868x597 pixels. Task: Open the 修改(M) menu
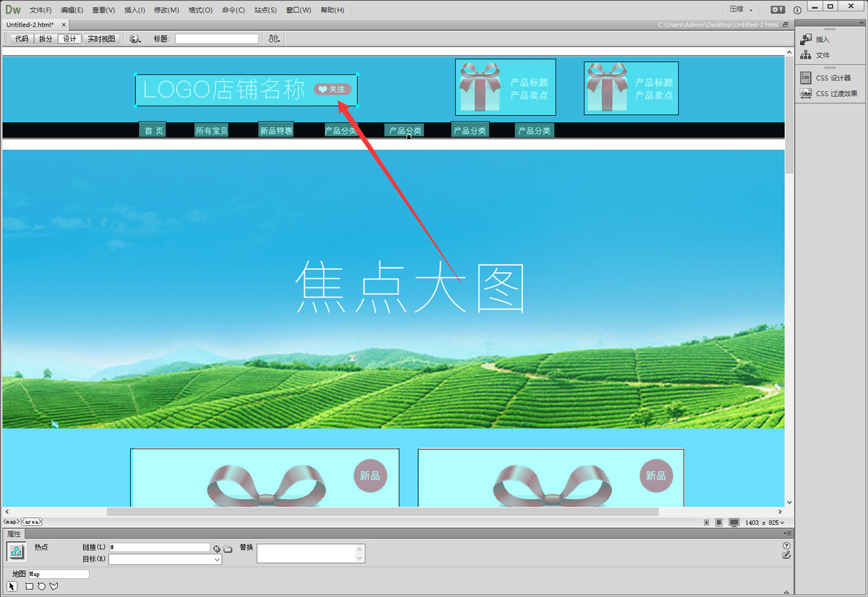(166, 10)
